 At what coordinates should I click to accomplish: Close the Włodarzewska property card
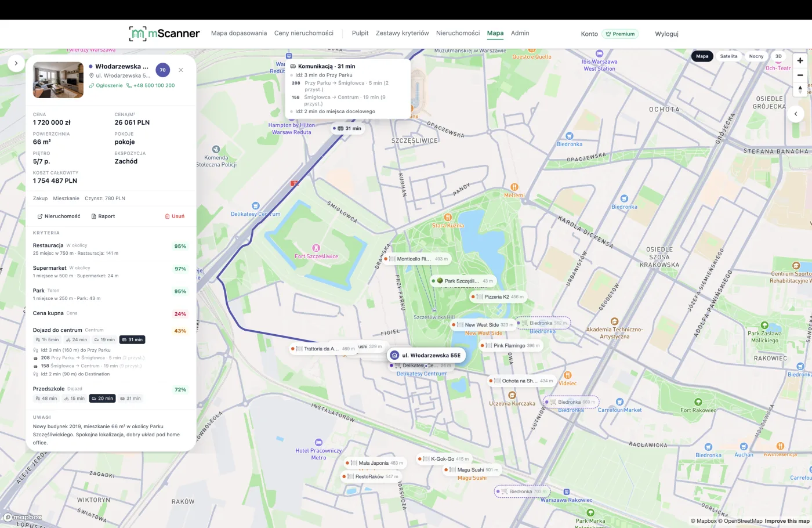point(181,70)
